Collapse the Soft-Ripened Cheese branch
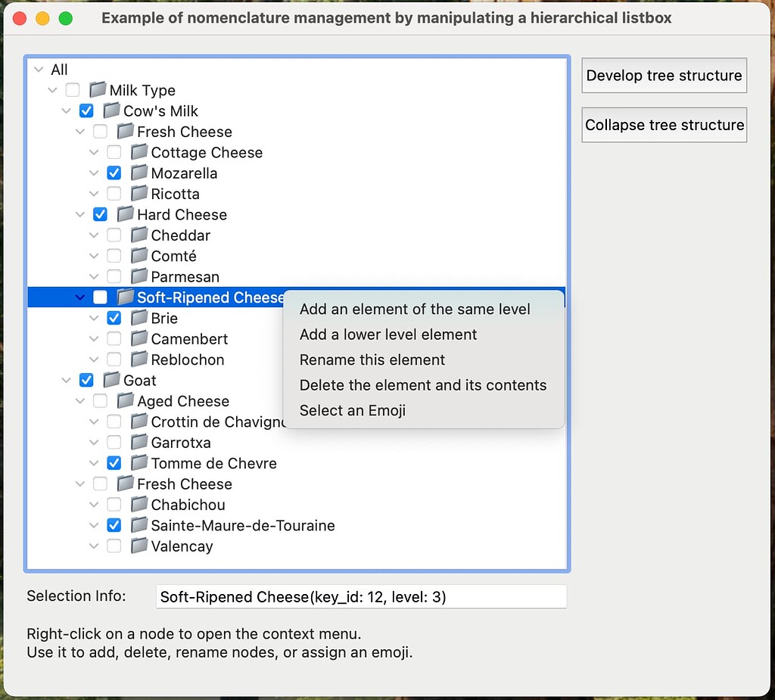775x700 pixels. click(x=80, y=297)
